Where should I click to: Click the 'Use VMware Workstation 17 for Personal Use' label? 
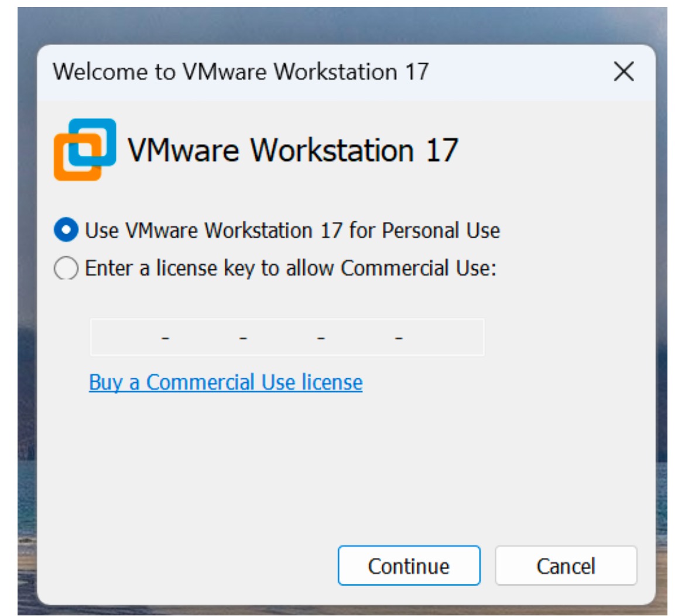coord(292,230)
